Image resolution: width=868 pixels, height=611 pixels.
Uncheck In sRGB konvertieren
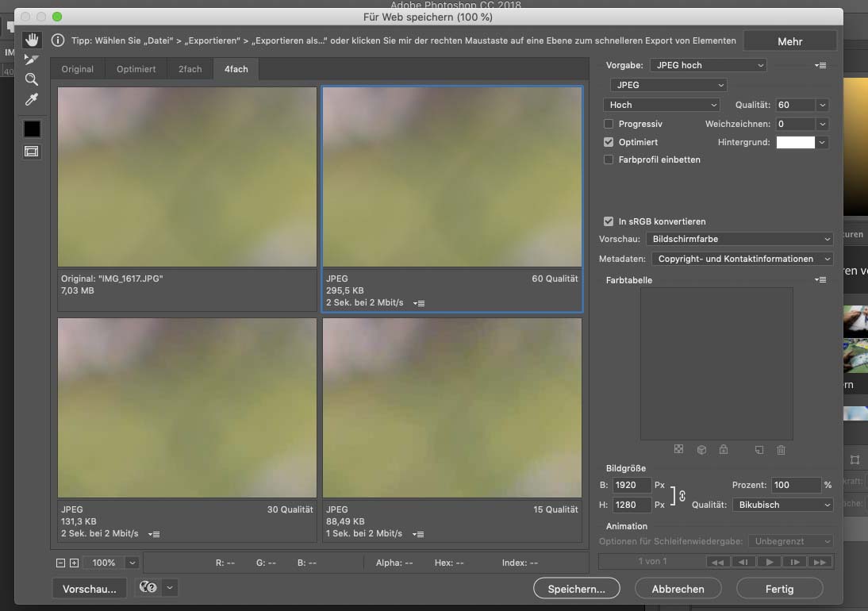(609, 221)
